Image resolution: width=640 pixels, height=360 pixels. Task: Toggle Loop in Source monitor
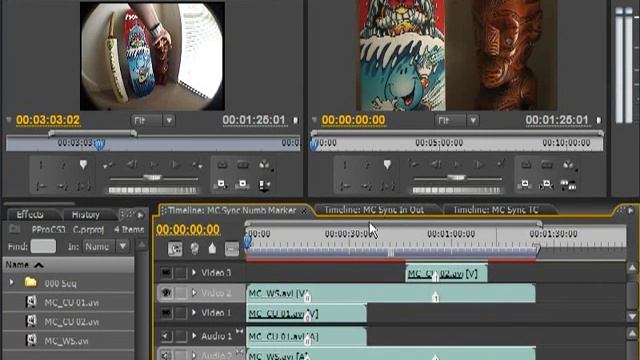point(222,165)
